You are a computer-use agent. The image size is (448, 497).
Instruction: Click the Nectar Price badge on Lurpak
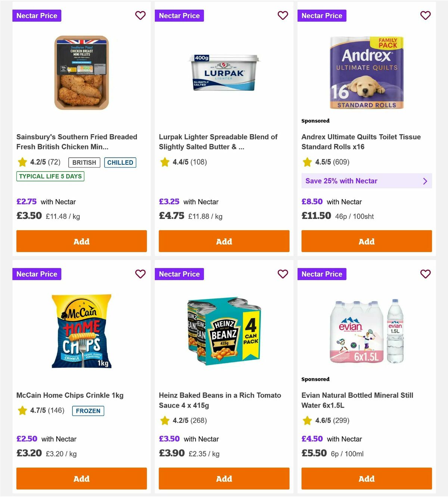179,16
